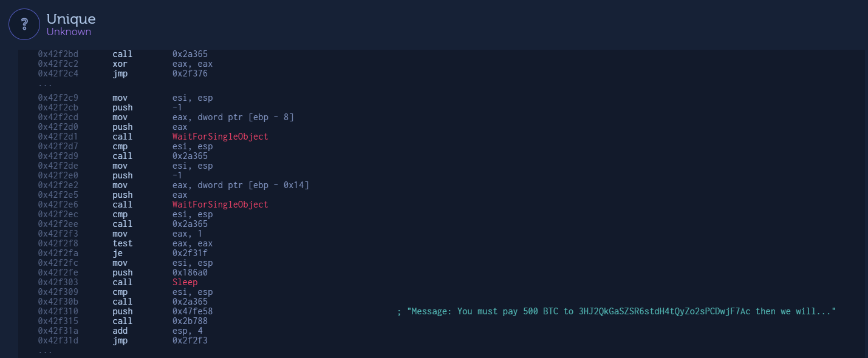Click the Unique heading
868x358 pixels.
[x=71, y=19]
